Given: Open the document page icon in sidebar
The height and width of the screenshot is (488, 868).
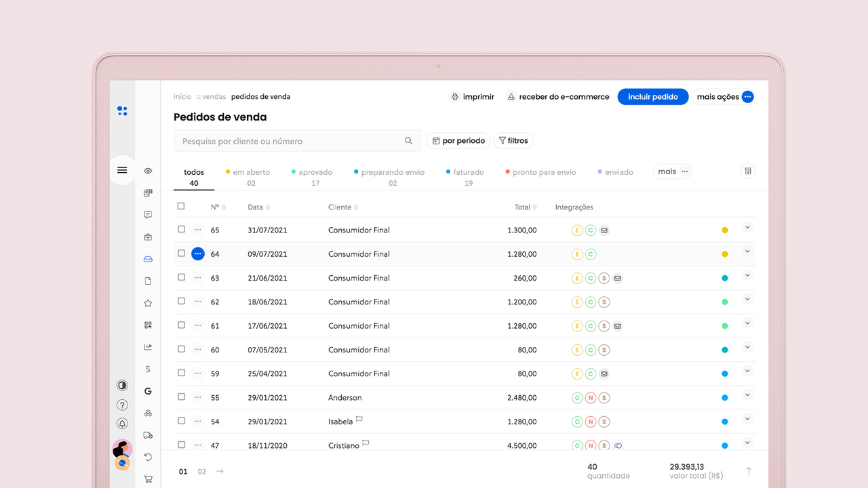Looking at the screenshot, I should (148, 281).
